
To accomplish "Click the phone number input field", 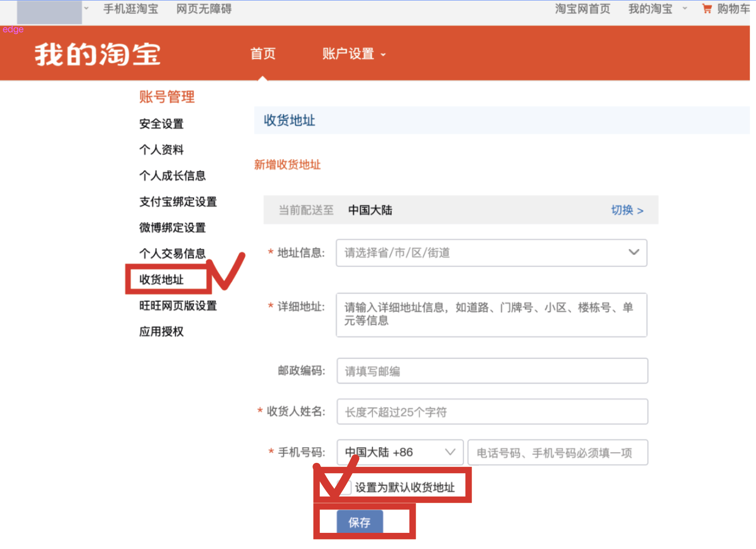I will [x=558, y=452].
